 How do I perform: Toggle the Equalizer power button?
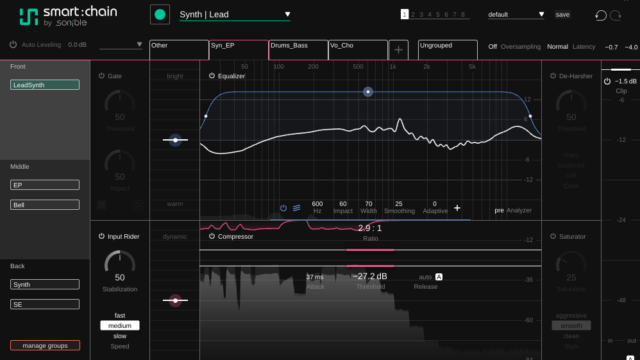(211, 76)
